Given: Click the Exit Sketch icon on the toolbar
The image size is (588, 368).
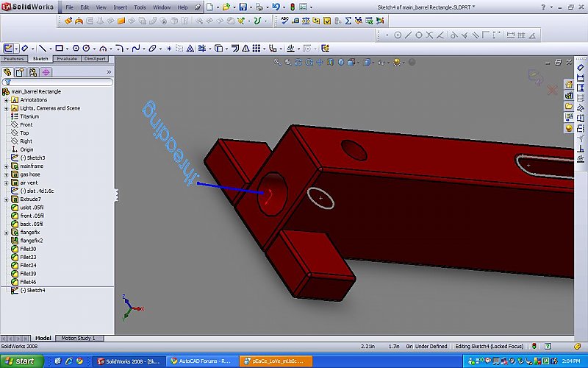Looking at the screenshot, I should [9, 48].
